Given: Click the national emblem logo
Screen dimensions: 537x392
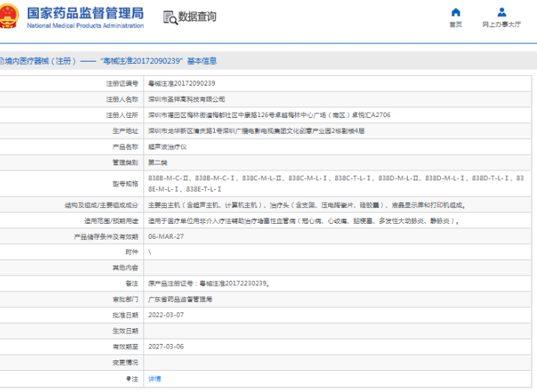Looking at the screenshot, I should (x=8, y=16).
